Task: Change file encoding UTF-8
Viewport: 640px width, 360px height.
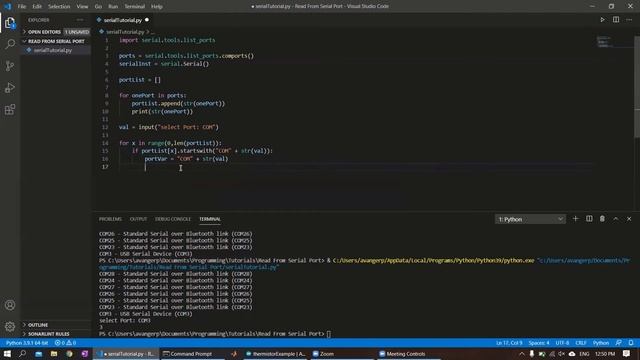Action: (562, 343)
